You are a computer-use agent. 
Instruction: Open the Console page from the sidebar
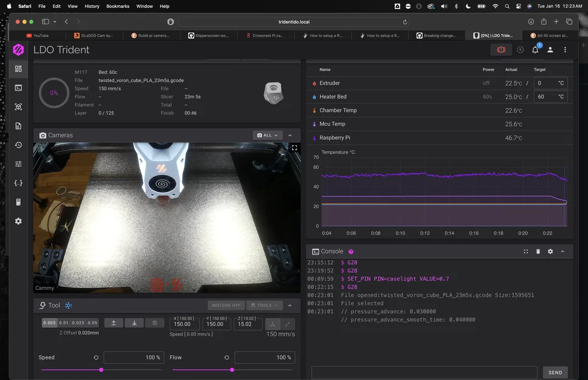pyautogui.click(x=18, y=88)
